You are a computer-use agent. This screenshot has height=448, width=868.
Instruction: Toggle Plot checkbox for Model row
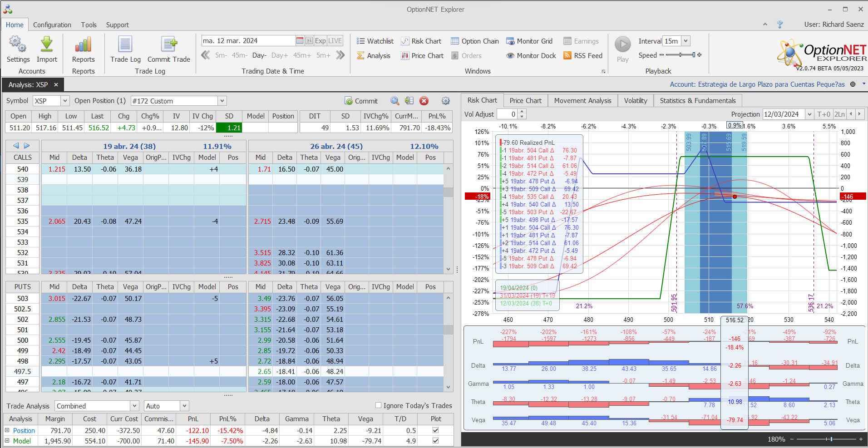tap(436, 441)
